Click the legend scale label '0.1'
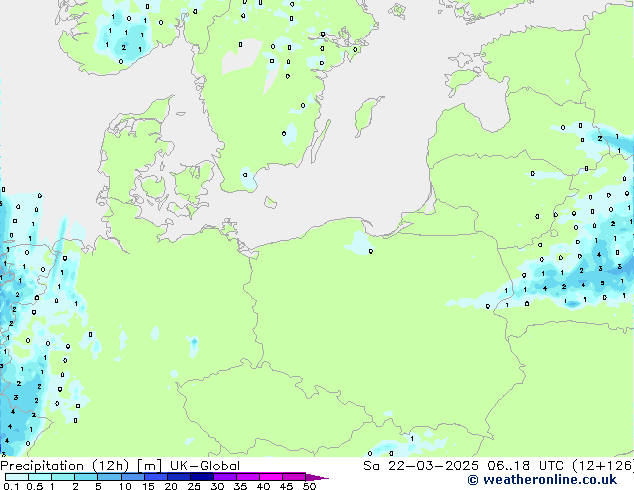Viewport: 634px width, 490px height. tap(11, 486)
